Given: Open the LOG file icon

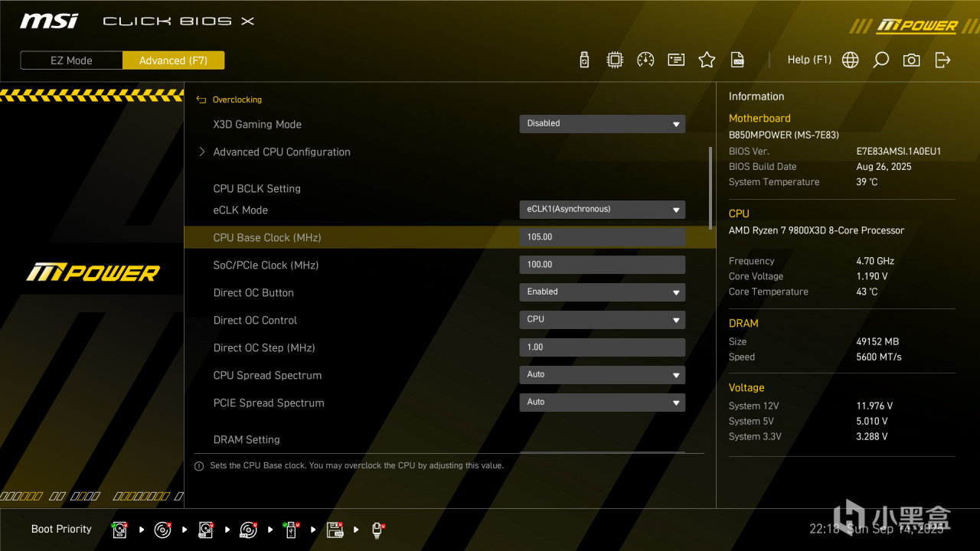Looking at the screenshot, I should click(737, 60).
